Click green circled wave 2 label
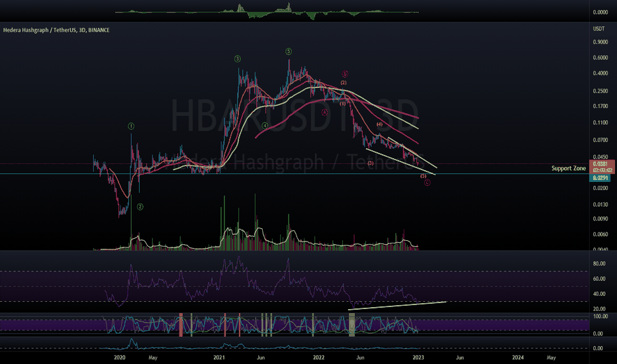 [140, 206]
